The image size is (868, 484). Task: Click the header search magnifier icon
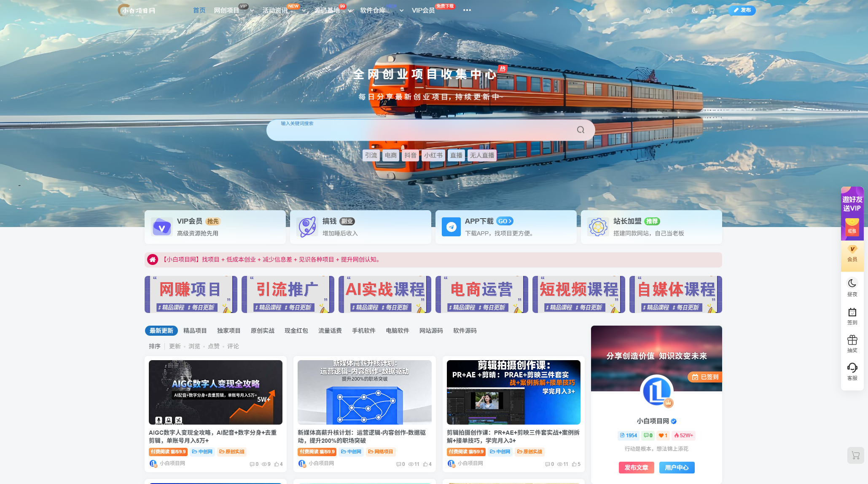(x=670, y=11)
